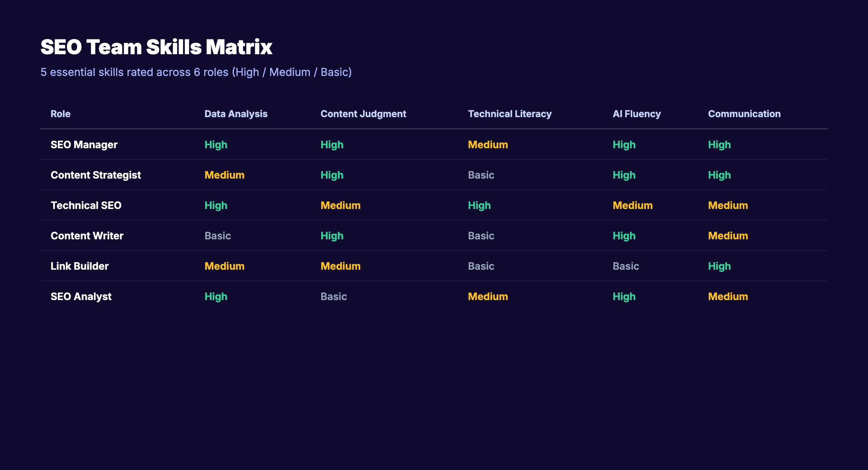Screen dimensions: 868x470
Task: Click Technical SEO's High Data Analysis rating
Action: tap(216, 205)
